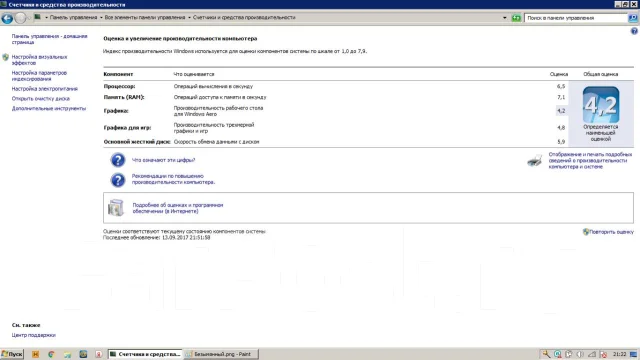Click 'Открыть очистку диска' link

[x=40, y=99]
